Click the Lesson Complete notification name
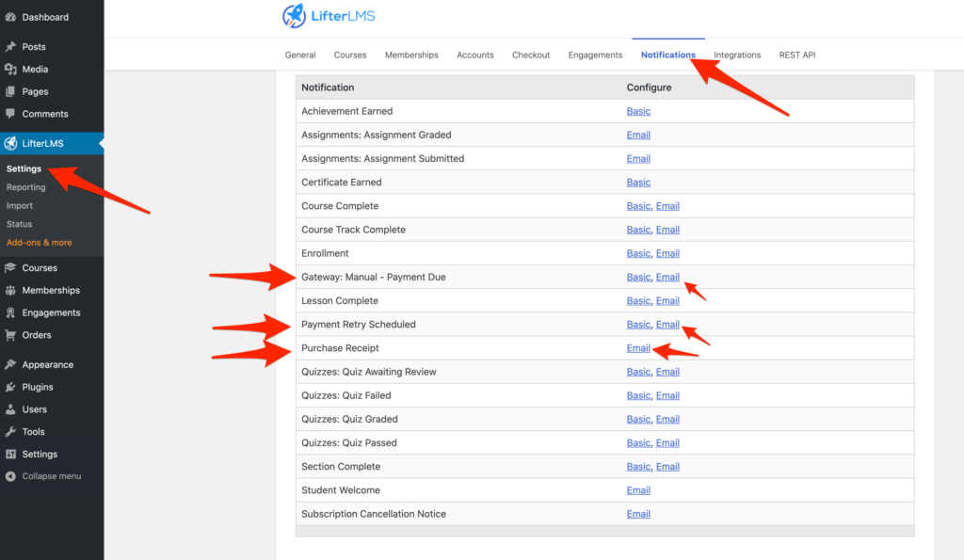964x560 pixels. [x=339, y=300]
